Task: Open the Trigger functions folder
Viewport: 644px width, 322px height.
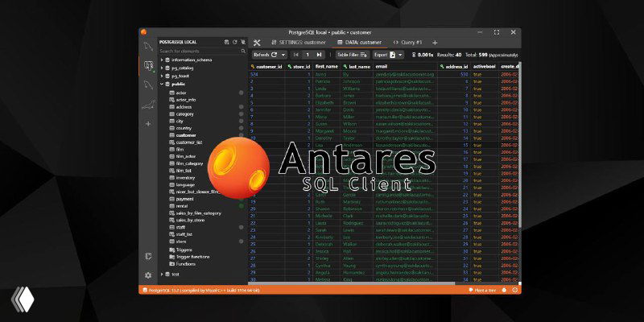Action: [192, 257]
